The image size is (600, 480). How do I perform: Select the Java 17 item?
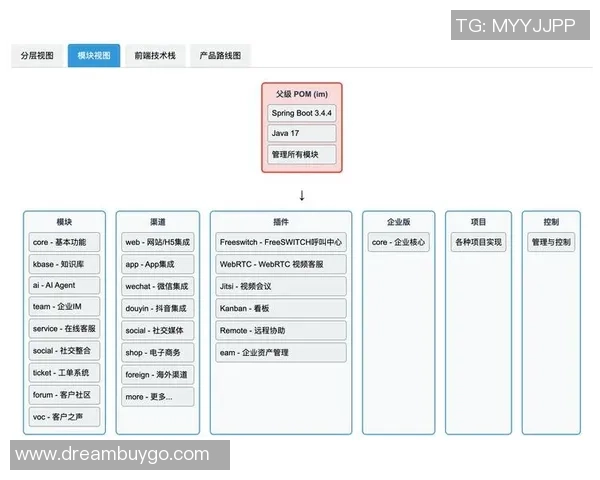click(302, 133)
